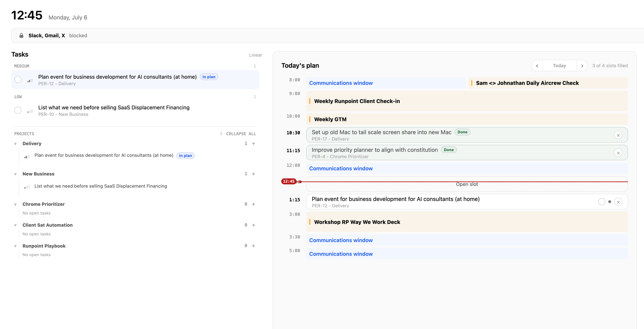Click 'PER-10 – New Business' label
The width and height of the screenshot is (644, 329).
63,114
